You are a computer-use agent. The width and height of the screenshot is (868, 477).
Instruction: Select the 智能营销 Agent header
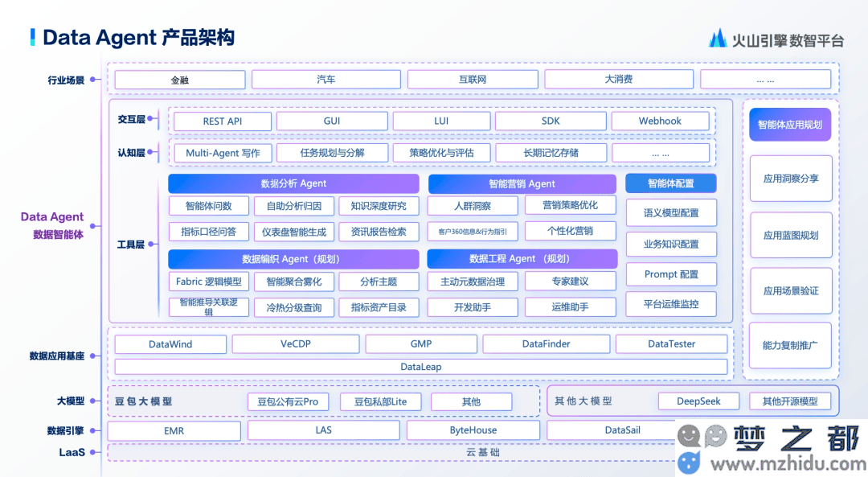pyautogui.click(x=522, y=183)
